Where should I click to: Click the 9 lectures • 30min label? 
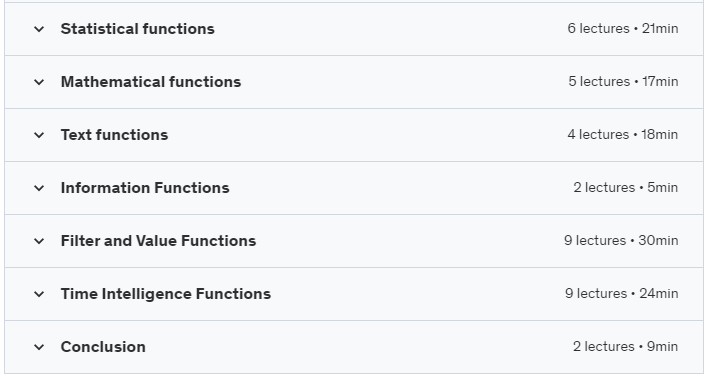click(621, 240)
